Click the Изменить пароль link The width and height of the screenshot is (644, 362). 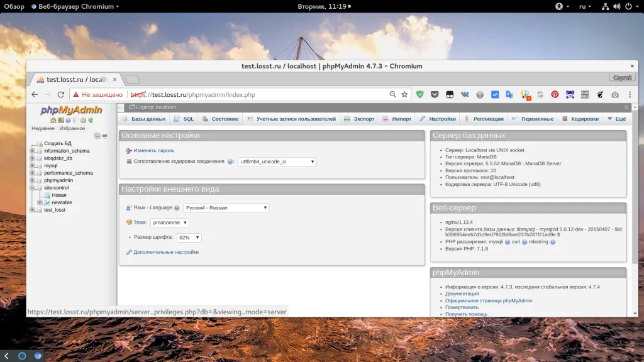[x=153, y=151]
